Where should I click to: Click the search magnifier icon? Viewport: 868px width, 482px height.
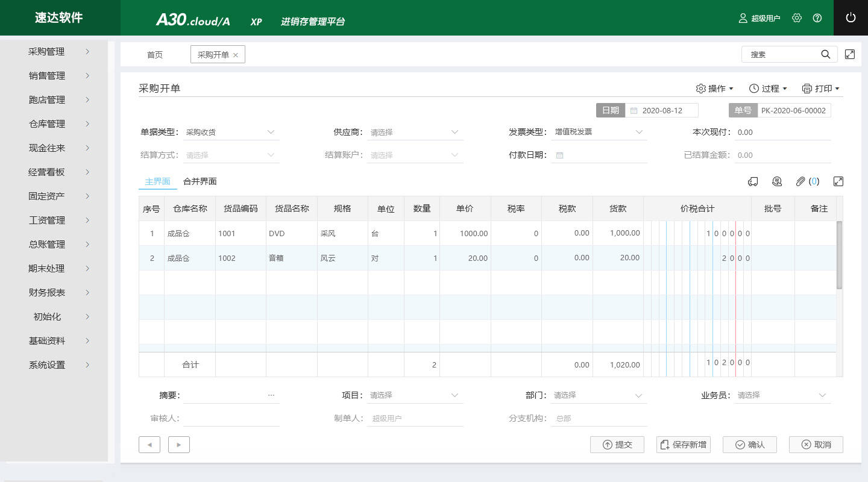click(825, 54)
